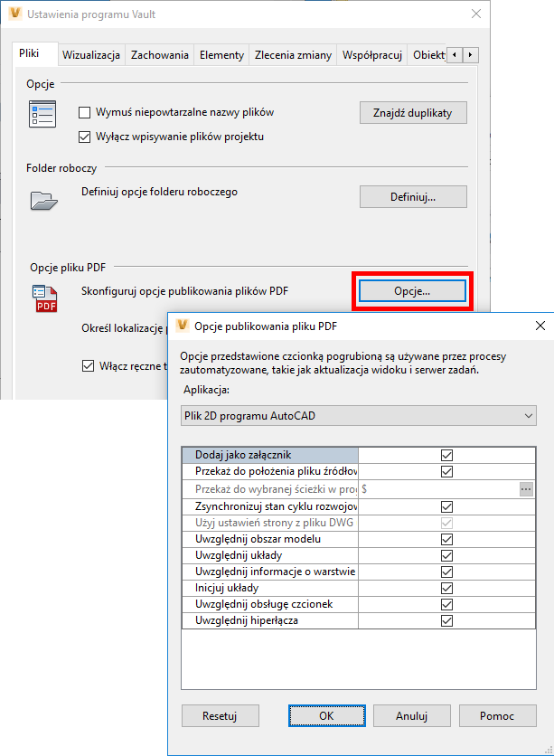Open help with the Pomoc button
This screenshot has height=756, width=554.
[497, 716]
